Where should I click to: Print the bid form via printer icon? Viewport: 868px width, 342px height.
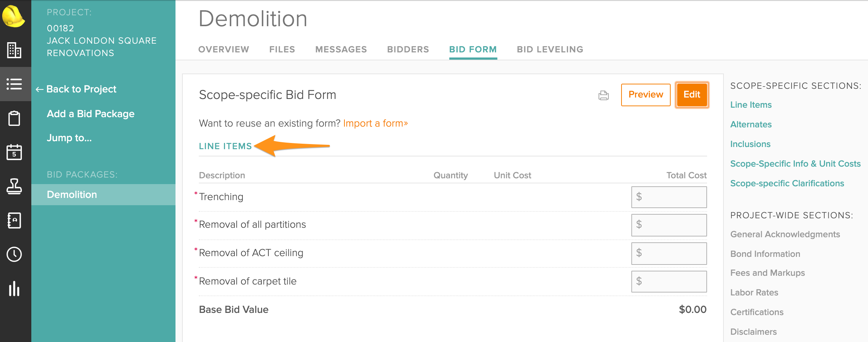tap(604, 95)
